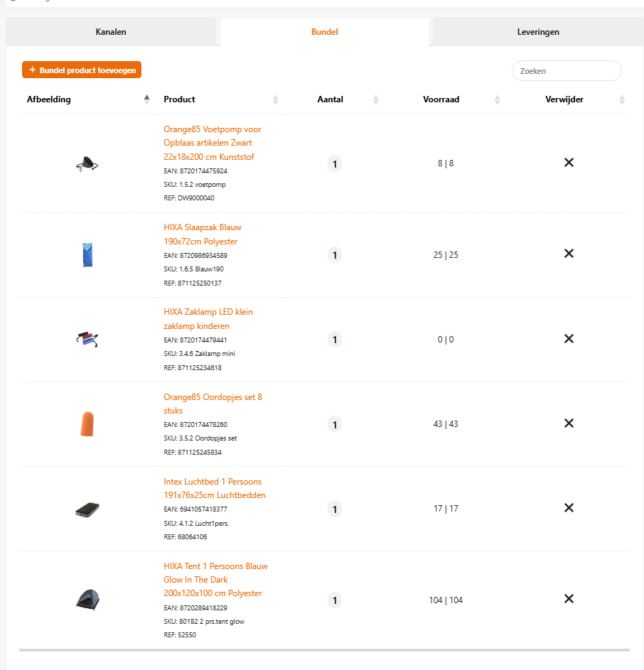Remove the Orange85 Voetpomp bundle row
Image resolution: width=644 pixels, height=670 pixels.
tap(569, 163)
